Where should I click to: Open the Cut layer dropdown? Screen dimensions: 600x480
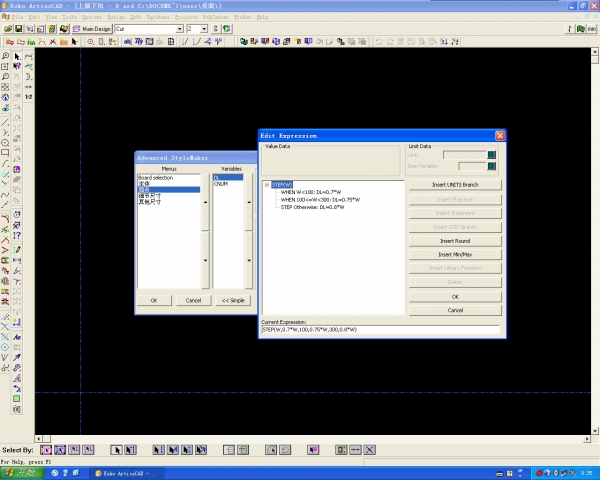178,29
